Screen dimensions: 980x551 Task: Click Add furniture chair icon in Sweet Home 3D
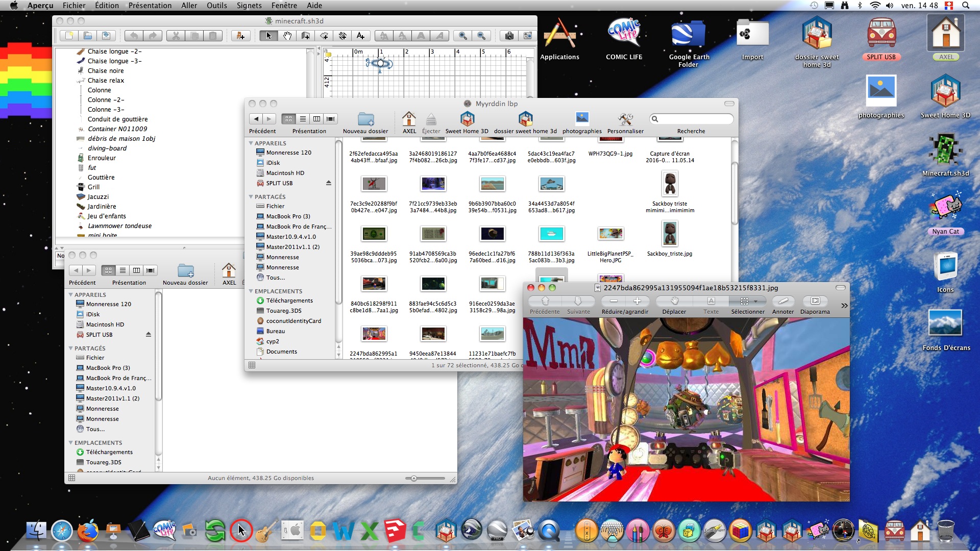(x=240, y=36)
